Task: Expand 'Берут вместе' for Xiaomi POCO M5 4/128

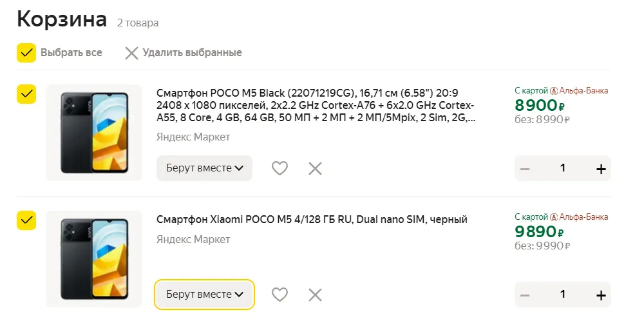Action: 204,295
